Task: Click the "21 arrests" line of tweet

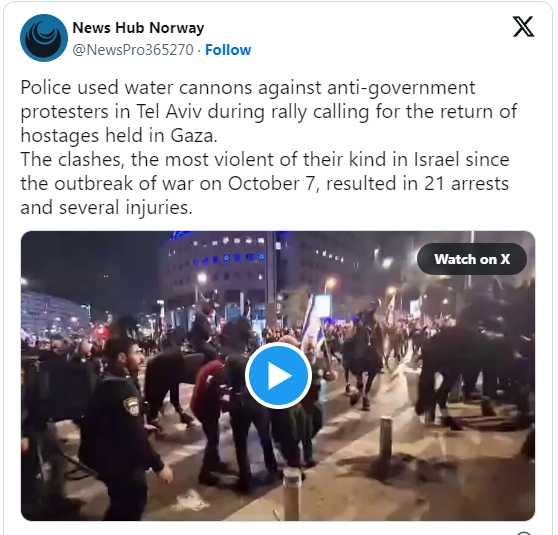Action: [x=264, y=184]
